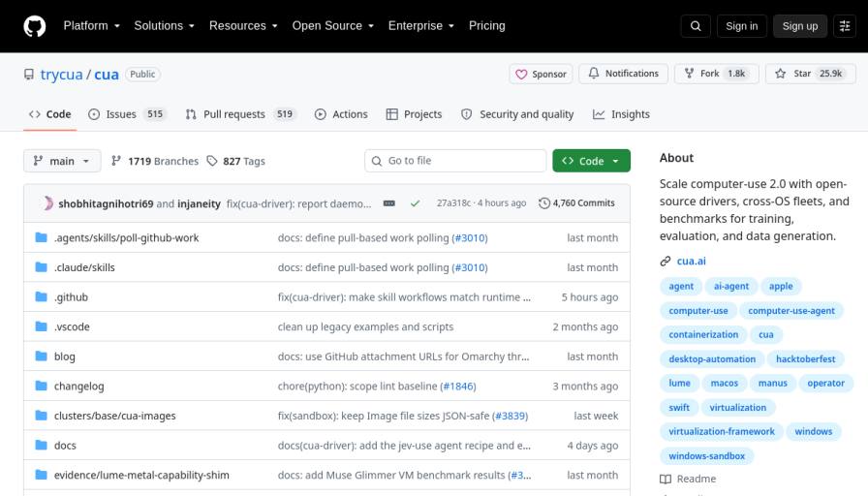868x496 pixels.
Task: Open the #3839 pull request link
Action: [x=511, y=416]
